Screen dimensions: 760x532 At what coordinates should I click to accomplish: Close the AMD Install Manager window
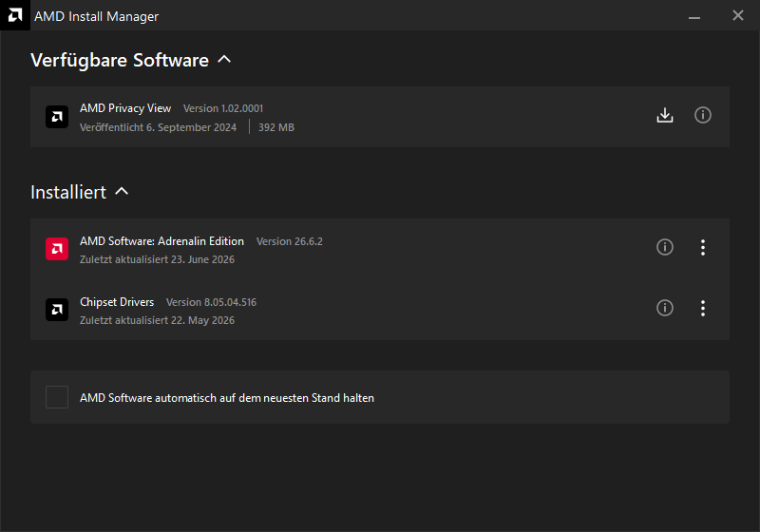738,15
